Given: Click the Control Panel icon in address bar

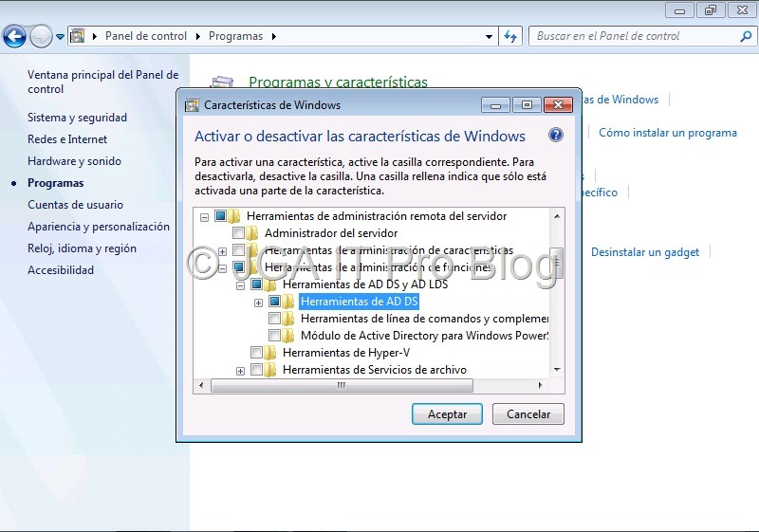Looking at the screenshot, I should coord(78,37).
